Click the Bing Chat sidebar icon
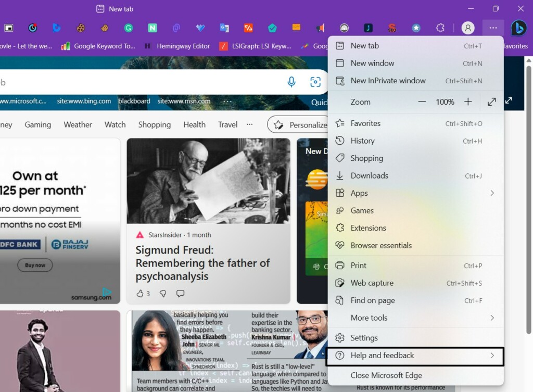The image size is (533, 392). (518, 28)
